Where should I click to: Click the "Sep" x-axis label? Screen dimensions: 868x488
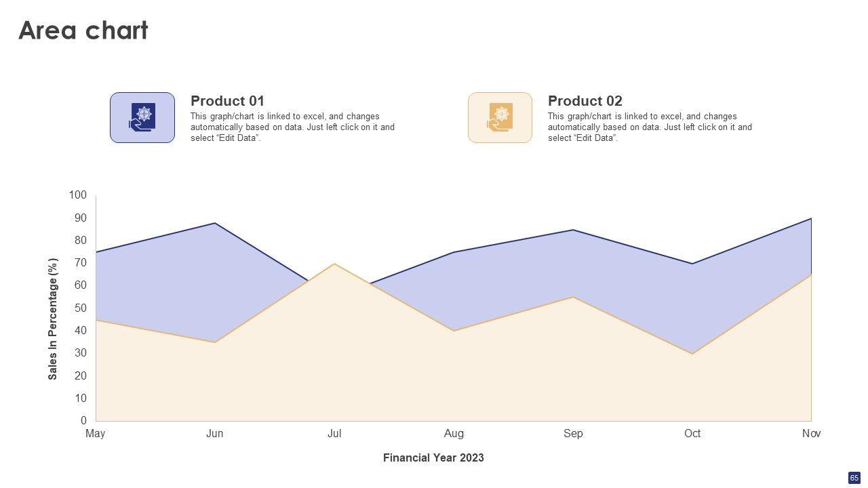pos(573,433)
